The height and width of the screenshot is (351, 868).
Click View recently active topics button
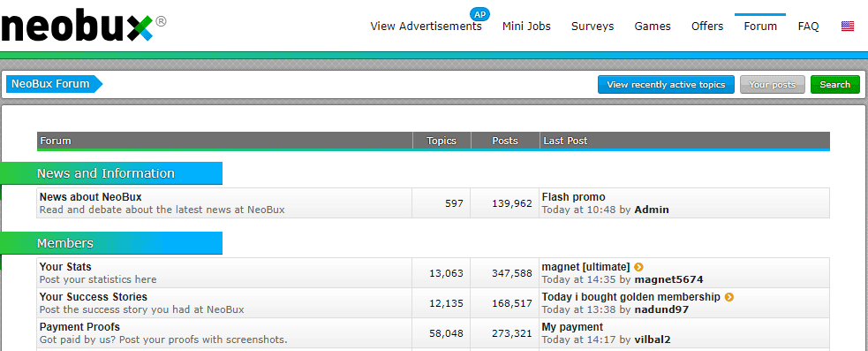[666, 85]
